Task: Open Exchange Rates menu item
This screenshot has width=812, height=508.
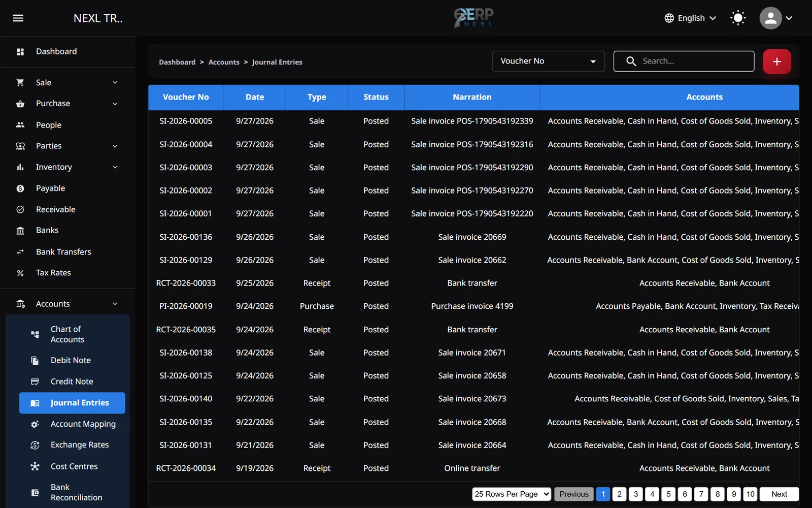Action: [72, 445]
